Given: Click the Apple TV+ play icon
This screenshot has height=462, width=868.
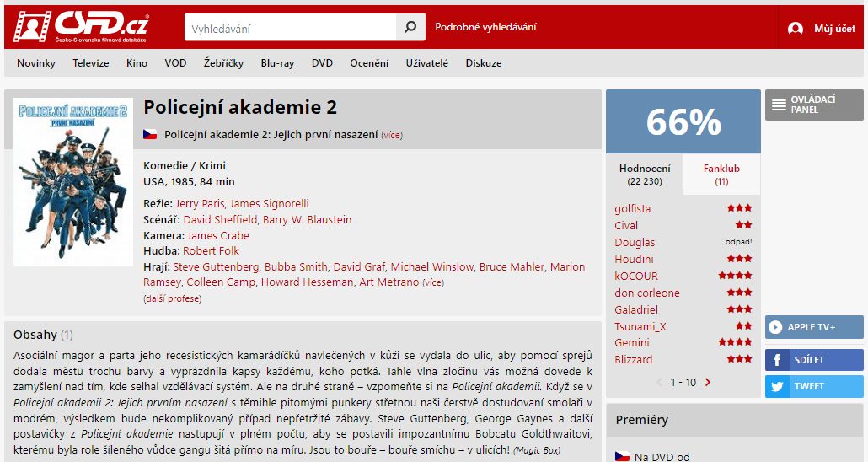Looking at the screenshot, I should 775,327.
